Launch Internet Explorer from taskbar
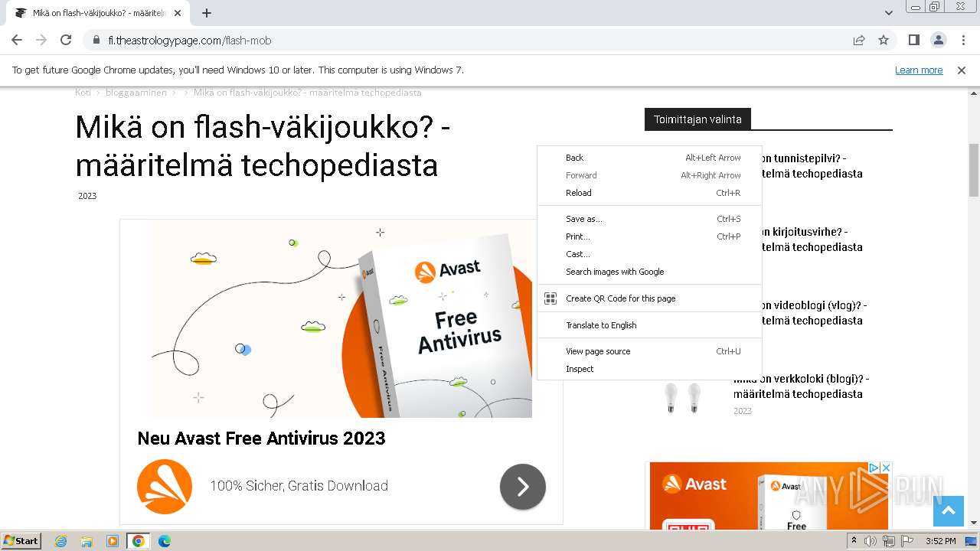The height and width of the screenshot is (551, 980). 60,541
